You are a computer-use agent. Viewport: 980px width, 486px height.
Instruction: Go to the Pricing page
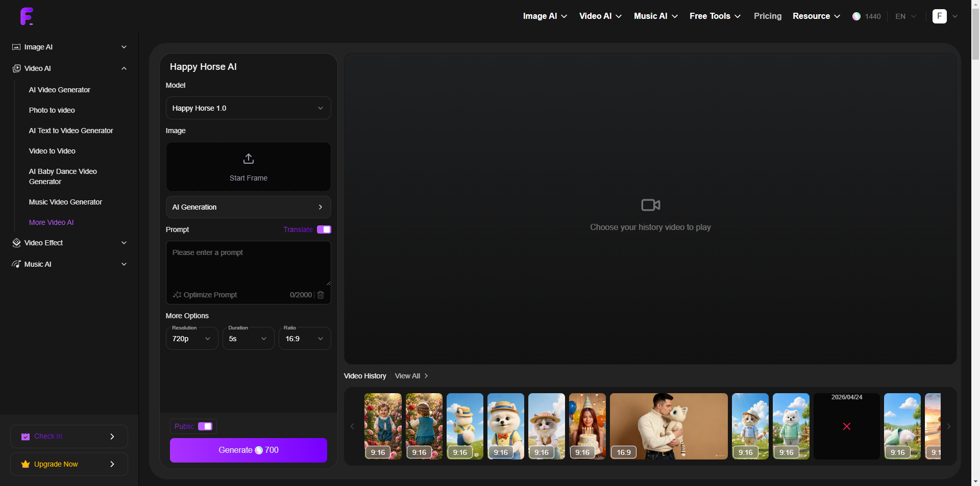pyautogui.click(x=767, y=16)
